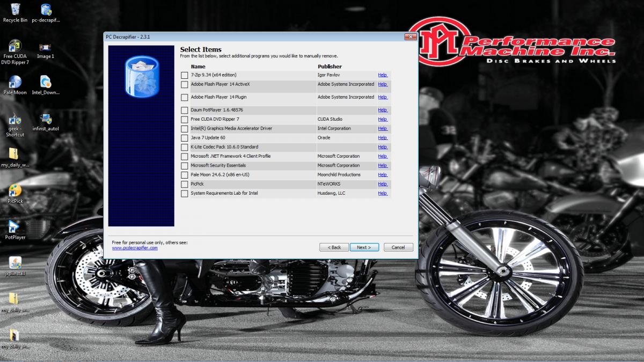Open Help link for K-Lite Codec Pack
644x362 pixels.
(382, 147)
